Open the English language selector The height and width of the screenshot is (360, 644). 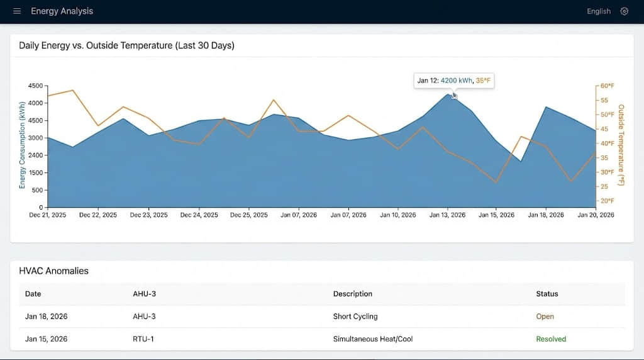598,11
